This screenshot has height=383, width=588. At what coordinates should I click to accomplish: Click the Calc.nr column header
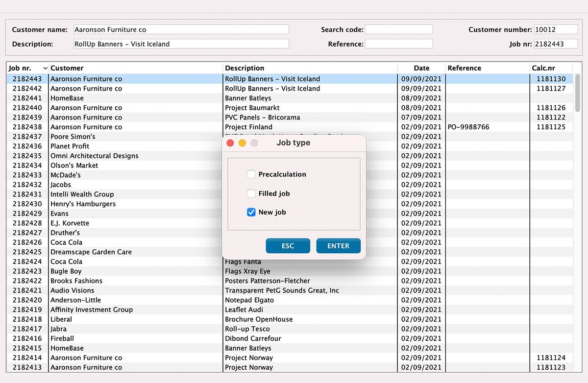(x=541, y=68)
